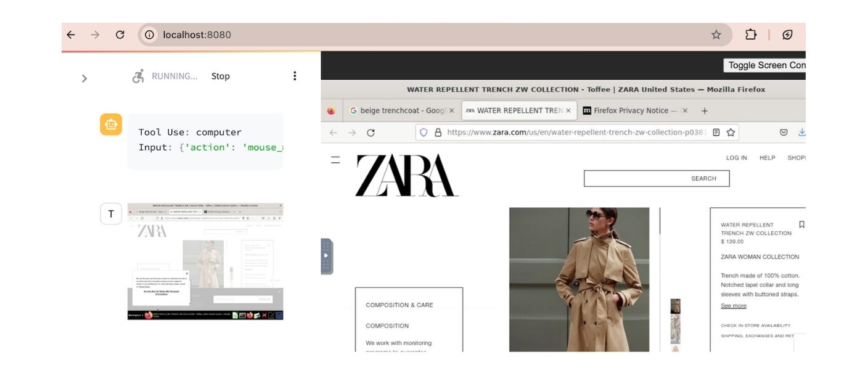Open Firefox downloads arrow

(x=801, y=132)
